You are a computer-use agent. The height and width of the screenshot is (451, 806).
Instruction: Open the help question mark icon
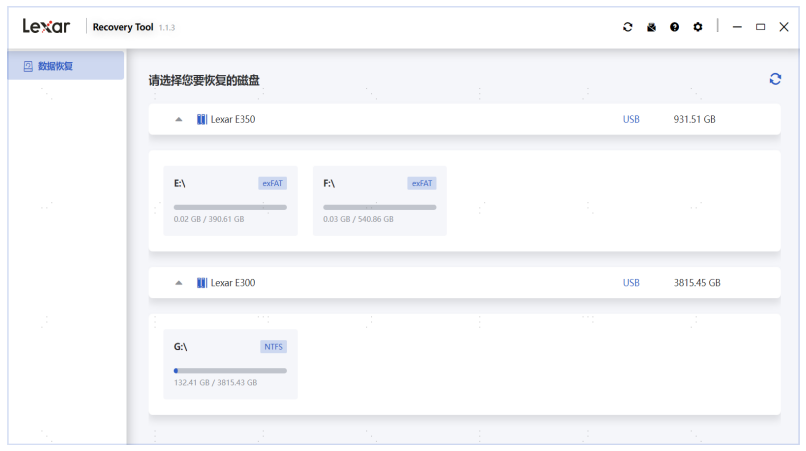(x=674, y=27)
